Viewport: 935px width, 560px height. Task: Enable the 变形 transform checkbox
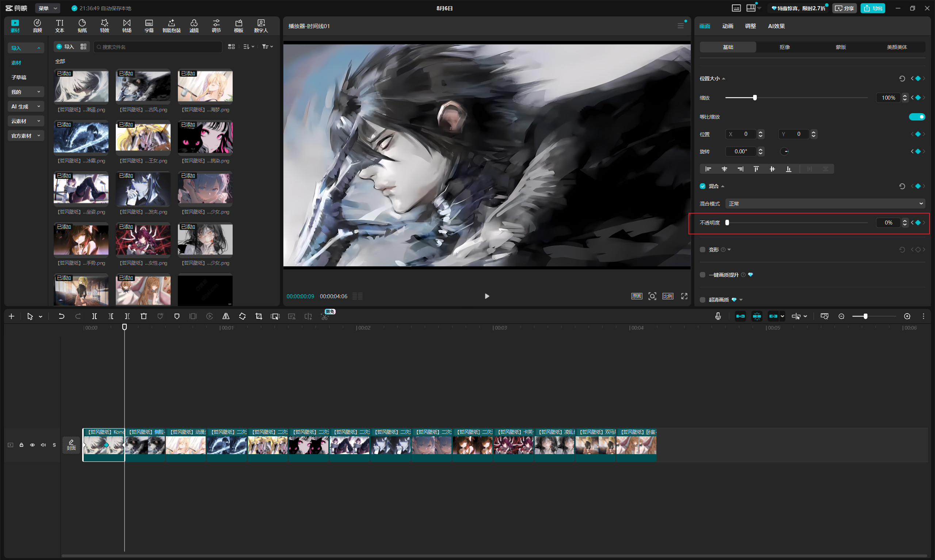(702, 249)
